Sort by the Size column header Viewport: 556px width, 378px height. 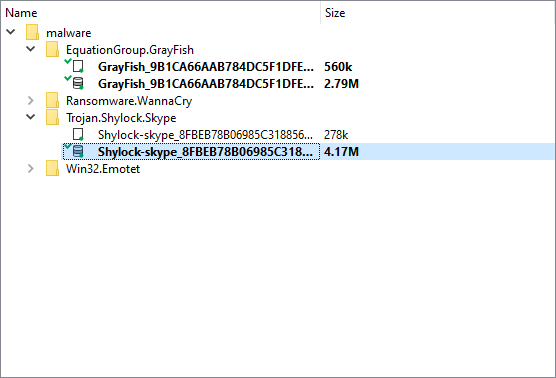[x=335, y=13]
